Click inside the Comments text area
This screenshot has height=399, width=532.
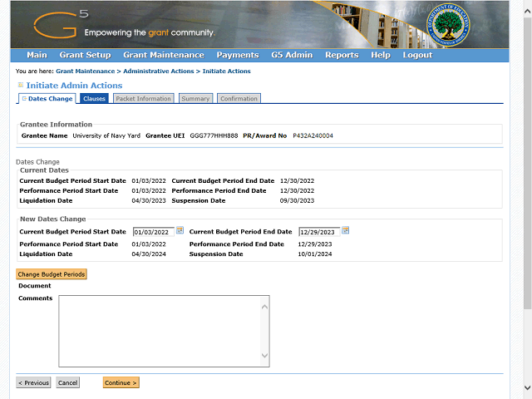[160, 331]
